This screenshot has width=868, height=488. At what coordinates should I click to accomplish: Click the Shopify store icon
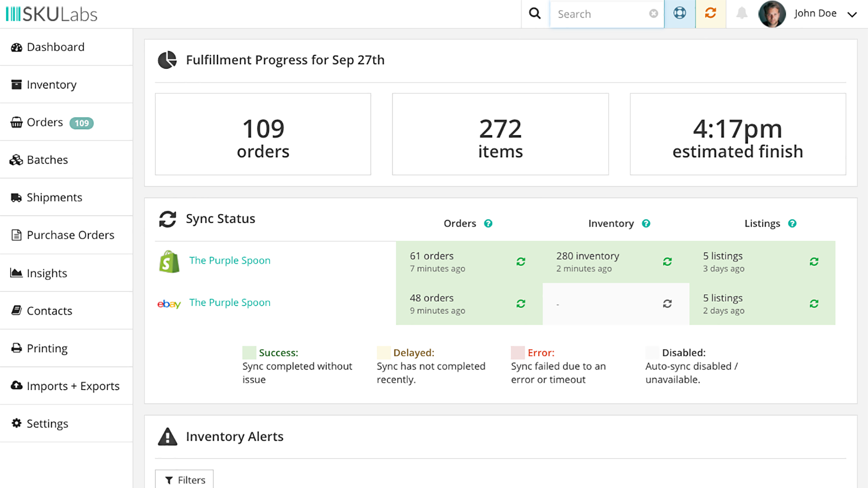click(x=168, y=261)
